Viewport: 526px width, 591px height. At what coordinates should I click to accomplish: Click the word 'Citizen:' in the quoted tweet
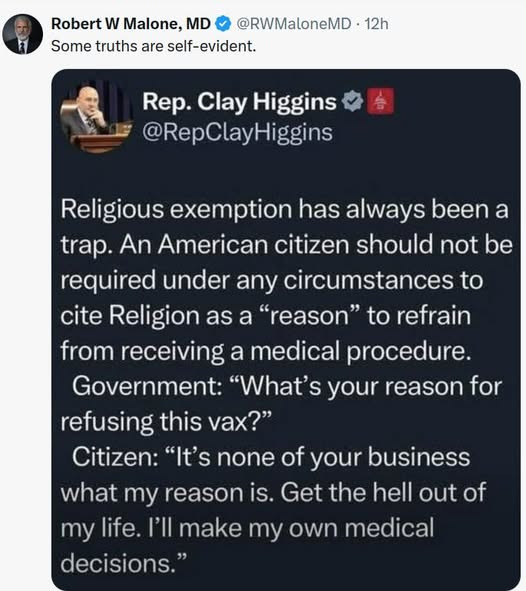(x=115, y=457)
